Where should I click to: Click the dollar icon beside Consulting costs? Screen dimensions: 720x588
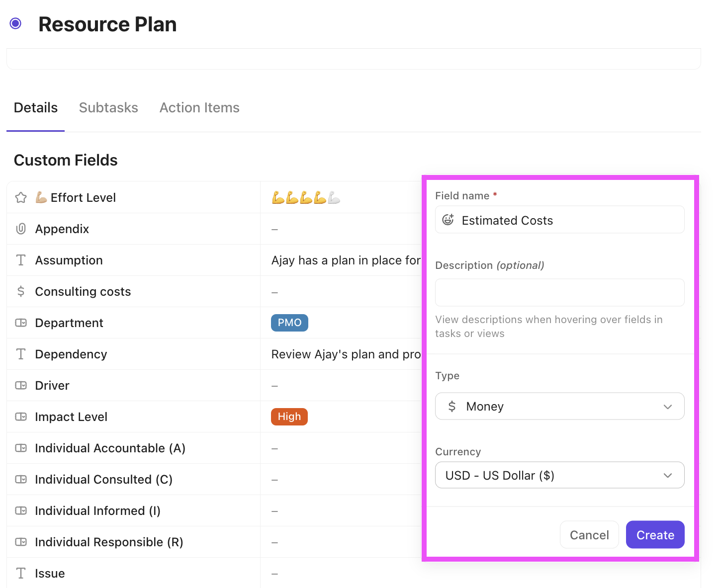20,291
